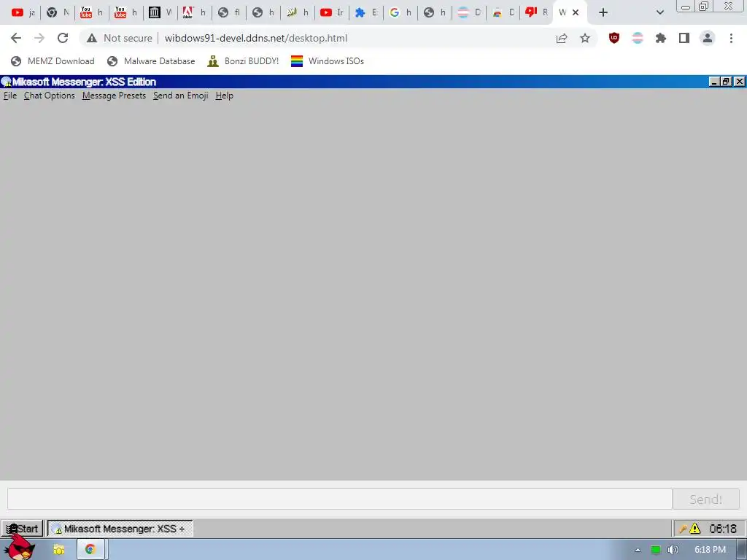Image resolution: width=747 pixels, height=560 pixels.
Task: Open the Chrome profile avatar
Action: coord(708,38)
